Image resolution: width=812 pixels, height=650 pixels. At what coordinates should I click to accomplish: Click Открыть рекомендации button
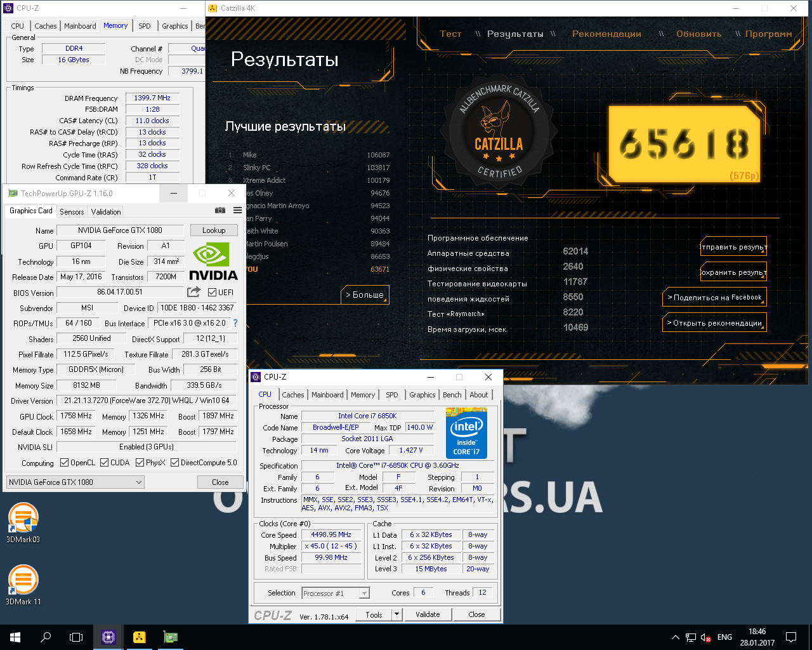714,322
